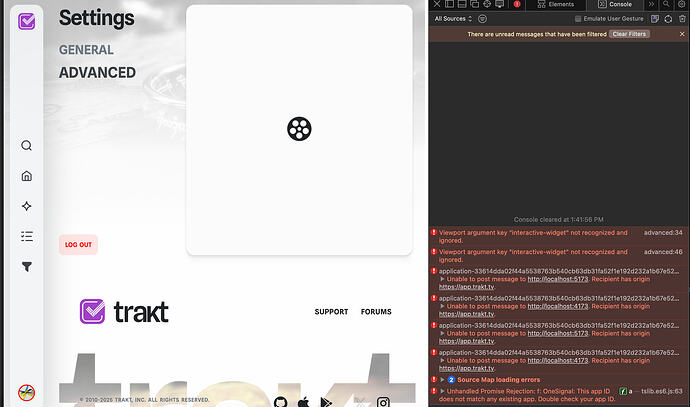The height and width of the screenshot is (407, 690).
Task: Detach the inspector into a separate window
Action: (x=474, y=4)
